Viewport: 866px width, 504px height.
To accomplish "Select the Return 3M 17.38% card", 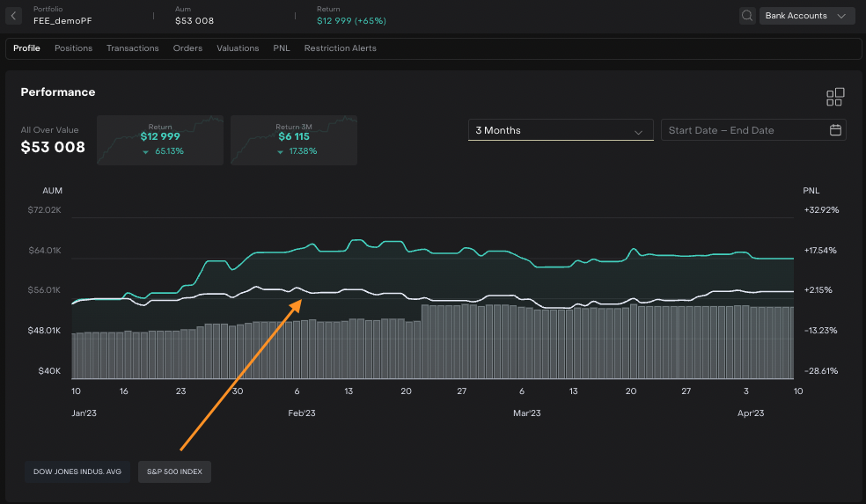I will pyautogui.click(x=293, y=140).
